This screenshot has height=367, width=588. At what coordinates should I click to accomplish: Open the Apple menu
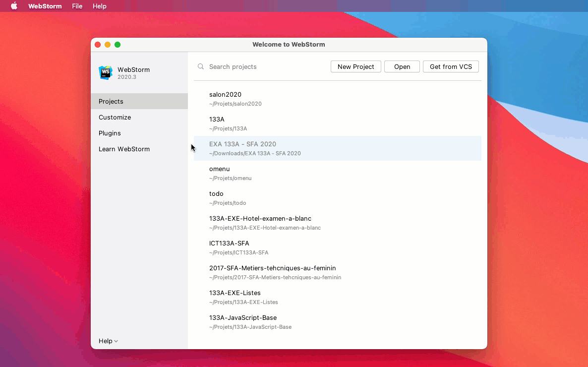14,6
